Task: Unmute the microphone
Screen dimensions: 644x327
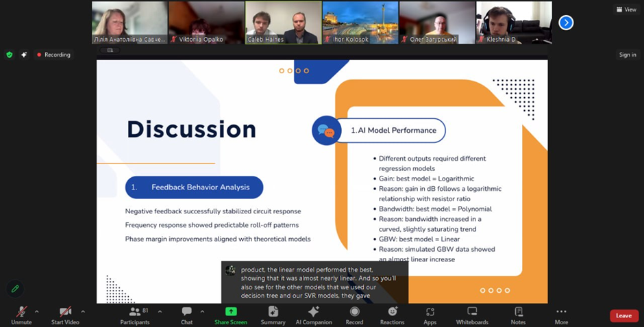Action: tap(21, 314)
